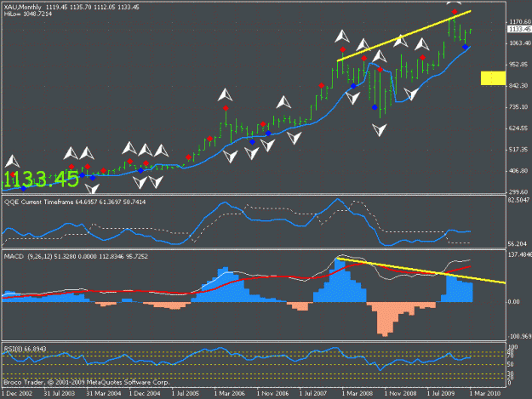This screenshot has width=532, height=399.
Task: Click the red diamond at the chart's highest peak
Action: [455, 12]
